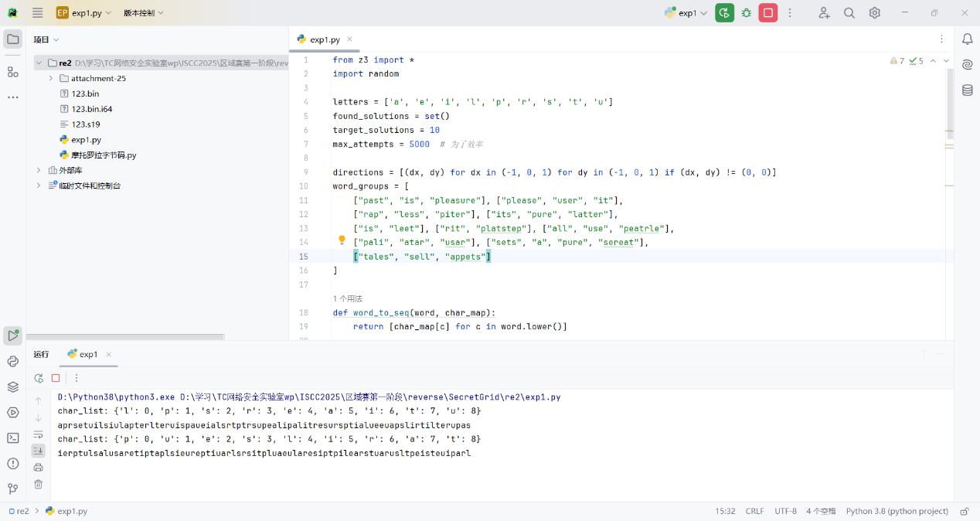
Task: Select exp1.py in project tree
Action: coord(86,140)
